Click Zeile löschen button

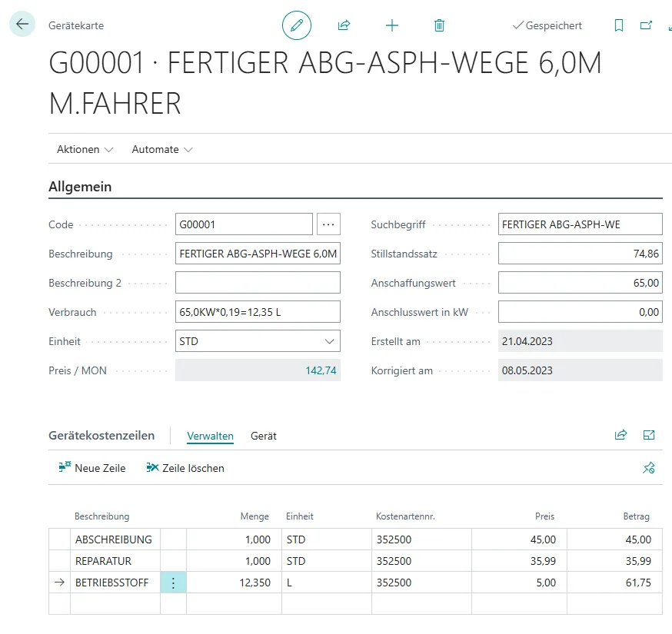point(185,467)
